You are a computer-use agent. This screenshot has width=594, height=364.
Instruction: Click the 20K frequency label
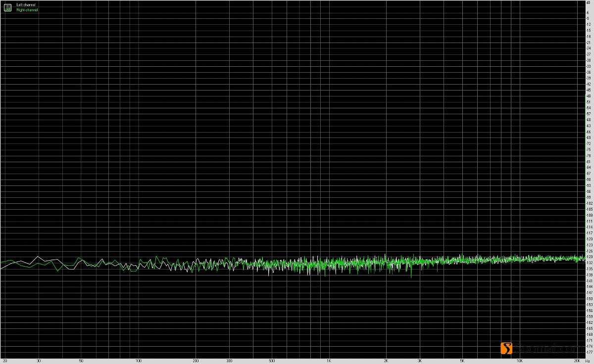[577, 361]
